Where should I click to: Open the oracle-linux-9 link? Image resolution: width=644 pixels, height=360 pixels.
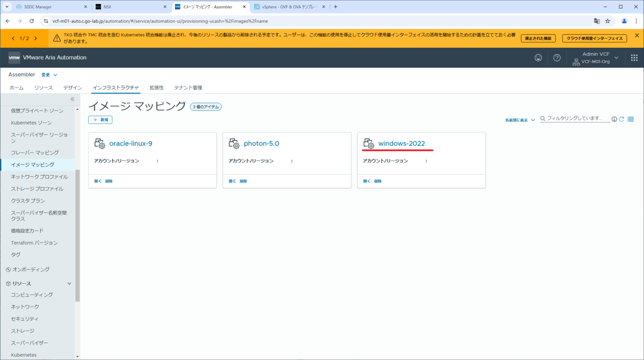pos(131,143)
